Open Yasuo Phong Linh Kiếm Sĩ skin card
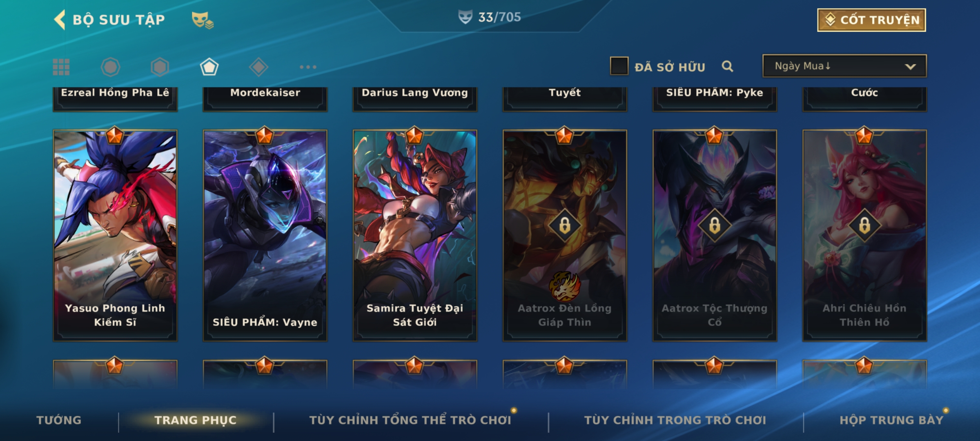Screen dimensions: 980x441 click(115, 235)
